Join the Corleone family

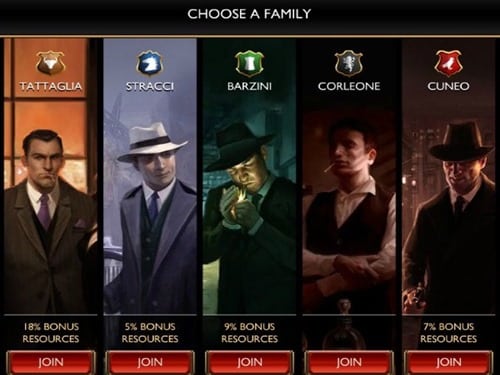[x=349, y=362]
